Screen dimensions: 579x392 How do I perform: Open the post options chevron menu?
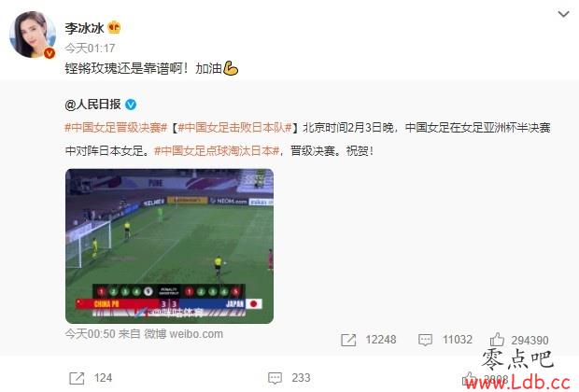coord(563,14)
